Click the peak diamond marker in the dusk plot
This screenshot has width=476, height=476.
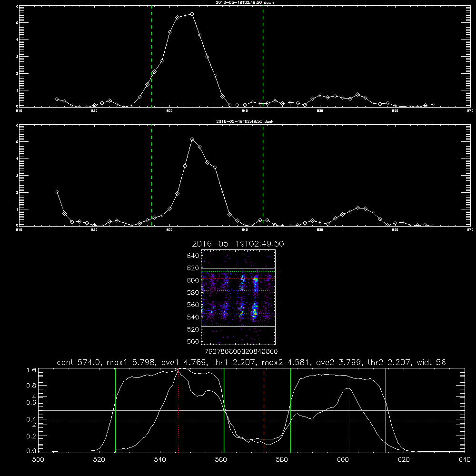point(192,139)
